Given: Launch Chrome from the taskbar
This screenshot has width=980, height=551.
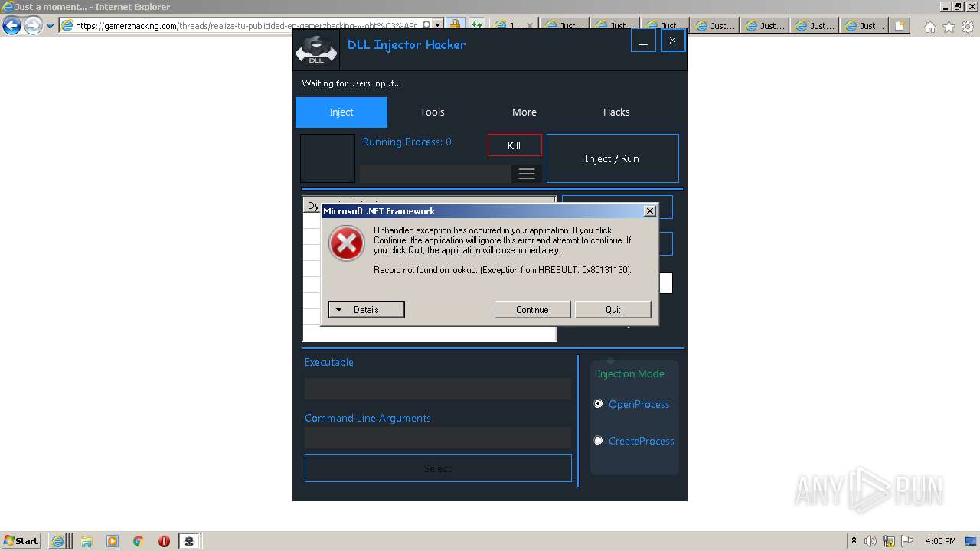Looking at the screenshot, I should 139,541.
